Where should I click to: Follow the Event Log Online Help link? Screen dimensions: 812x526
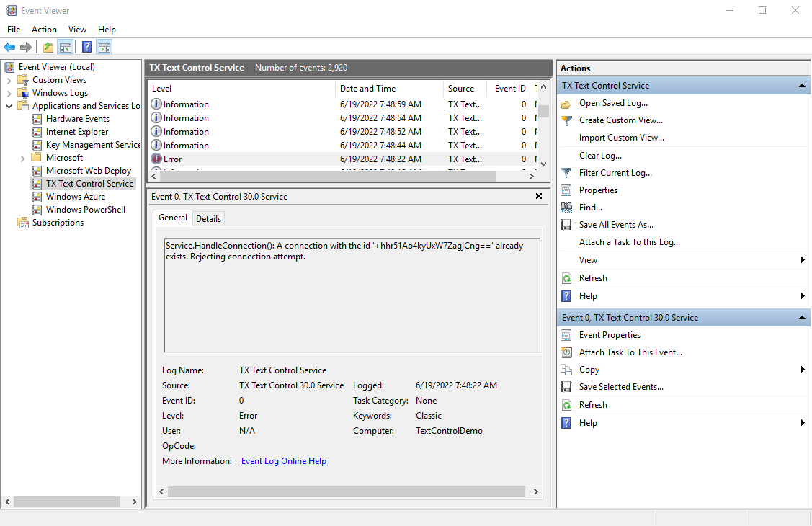pyautogui.click(x=283, y=460)
